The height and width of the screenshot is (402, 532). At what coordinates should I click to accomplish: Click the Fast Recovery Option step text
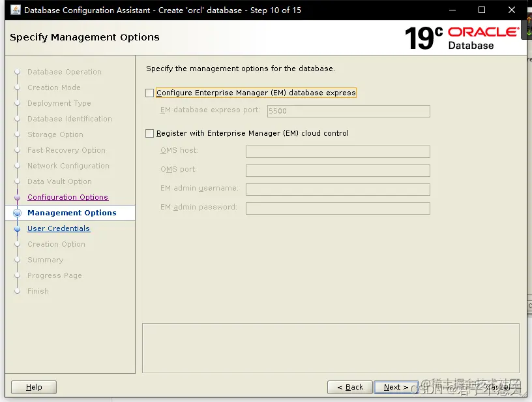click(x=66, y=150)
